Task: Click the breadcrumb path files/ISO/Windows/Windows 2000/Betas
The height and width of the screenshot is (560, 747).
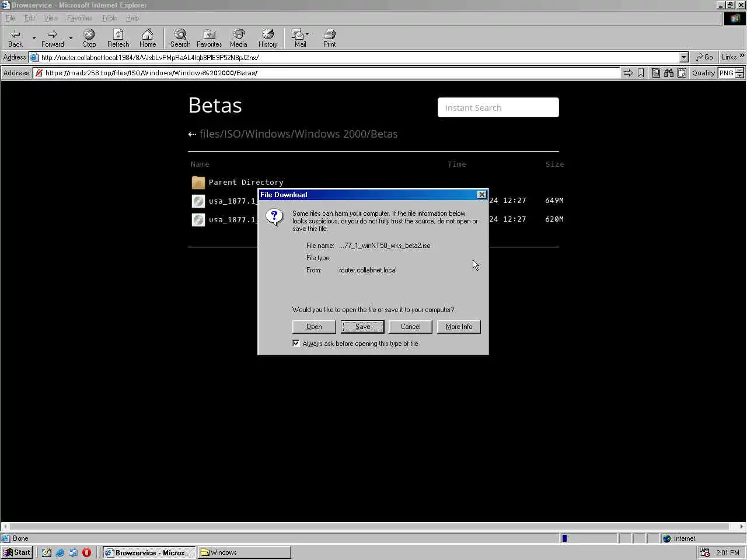Action: tap(298, 134)
